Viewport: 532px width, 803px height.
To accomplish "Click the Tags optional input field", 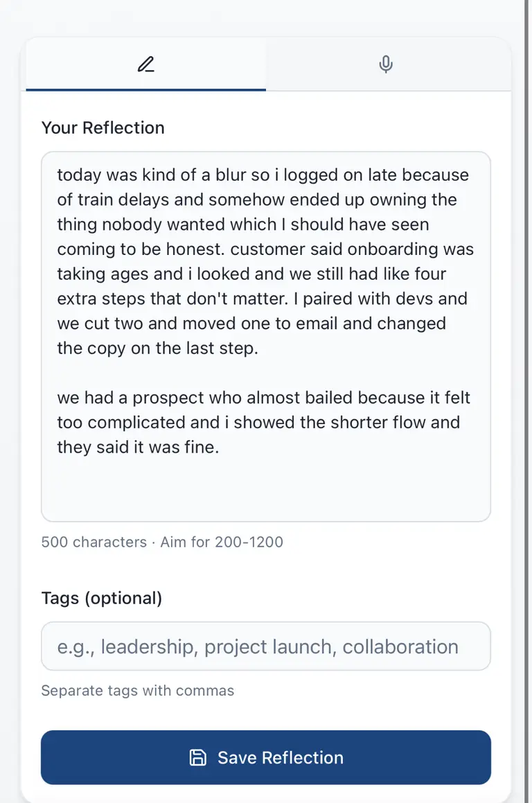I will [265, 646].
